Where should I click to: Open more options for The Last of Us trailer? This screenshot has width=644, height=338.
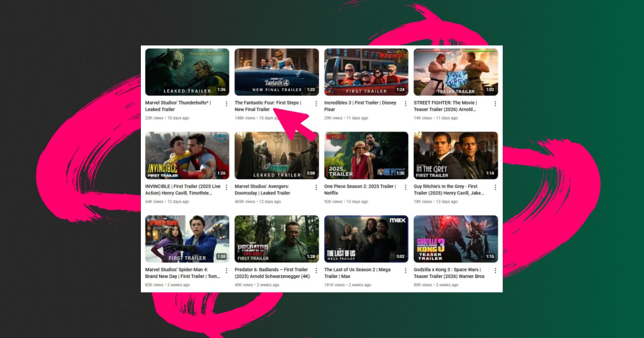[405, 270]
